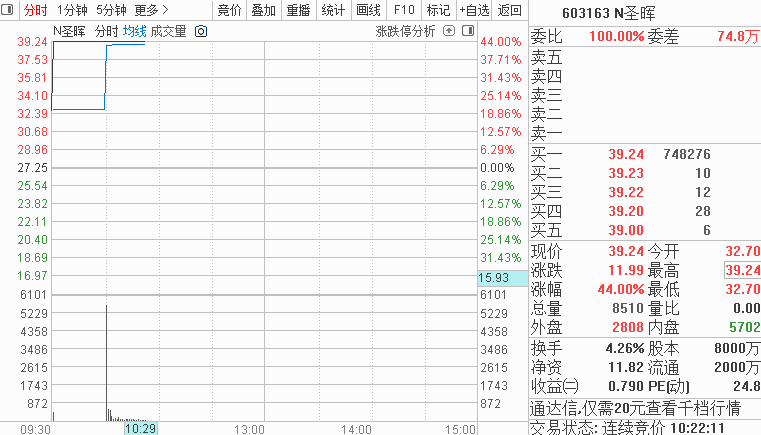The height and width of the screenshot is (435, 761).
Task: Add stock to watchlist via +自选
Action: point(474,10)
